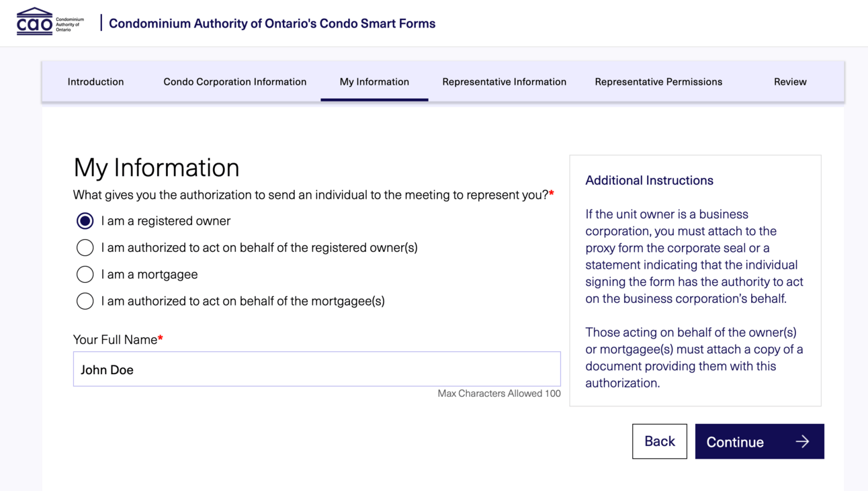
Task: Click the Additional Instructions heading
Action: click(x=649, y=180)
